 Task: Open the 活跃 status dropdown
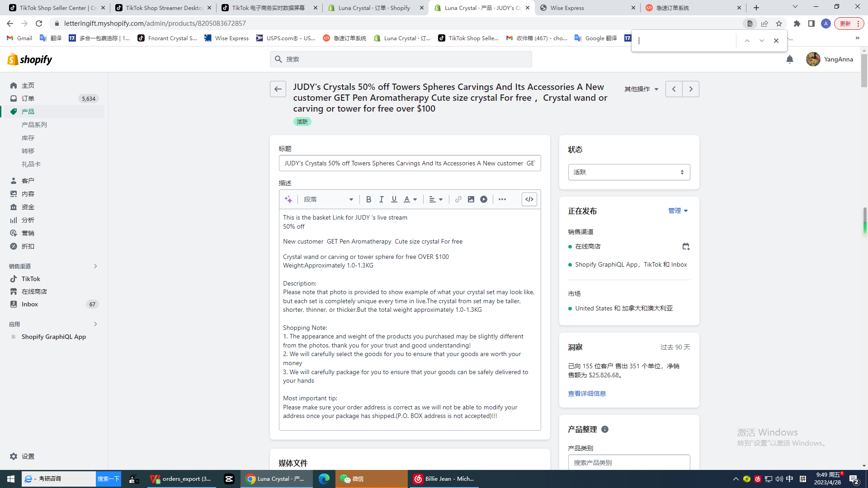tap(628, 172)
